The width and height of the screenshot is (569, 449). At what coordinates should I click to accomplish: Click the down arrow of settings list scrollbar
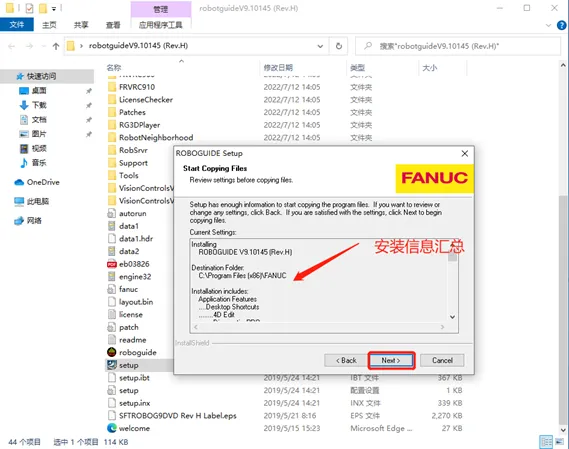click(x=452, y=317)
